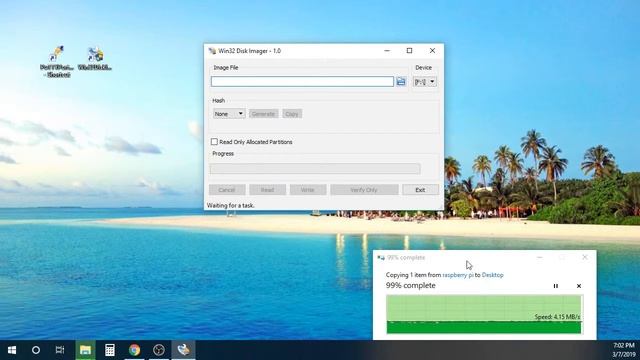Click the hash Copy button

click(x=292, y=113)
